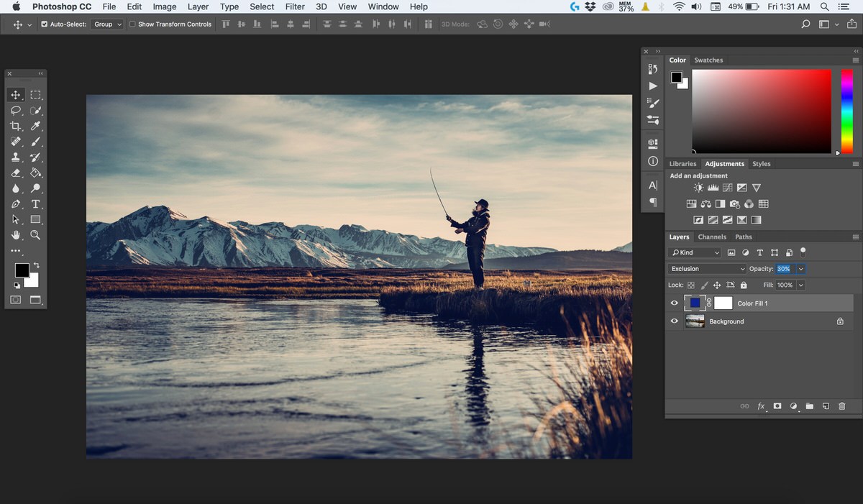Open the Layers panel flyout menu
Screen dimensions: 863x504
855,237
